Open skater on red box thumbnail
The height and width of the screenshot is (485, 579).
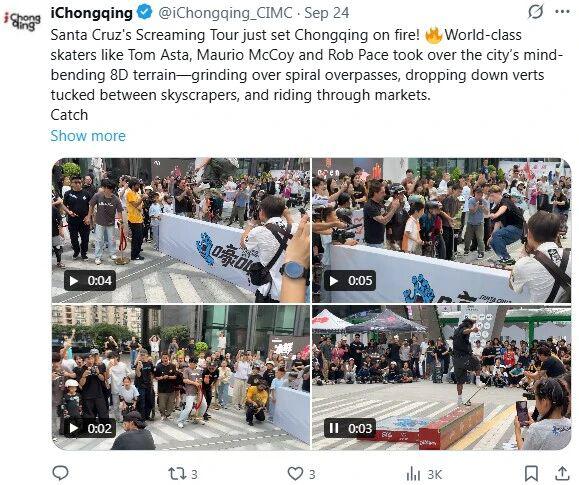(x=441, y=378)
